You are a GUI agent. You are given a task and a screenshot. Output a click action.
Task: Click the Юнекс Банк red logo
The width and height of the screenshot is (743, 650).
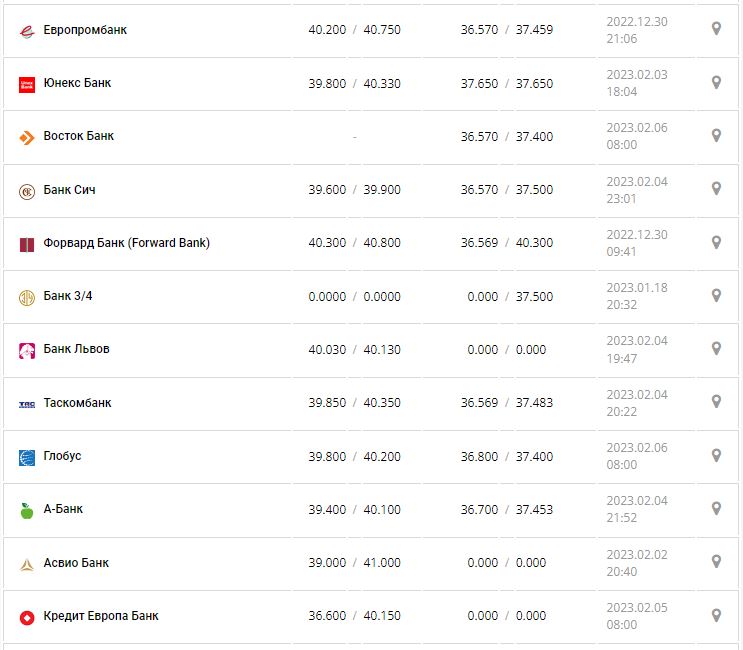click(27, 84)
